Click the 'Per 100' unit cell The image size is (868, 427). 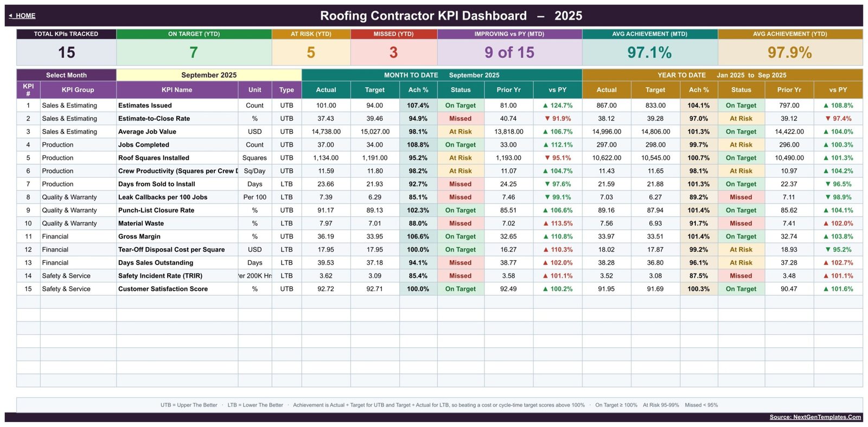click(255, 197)
